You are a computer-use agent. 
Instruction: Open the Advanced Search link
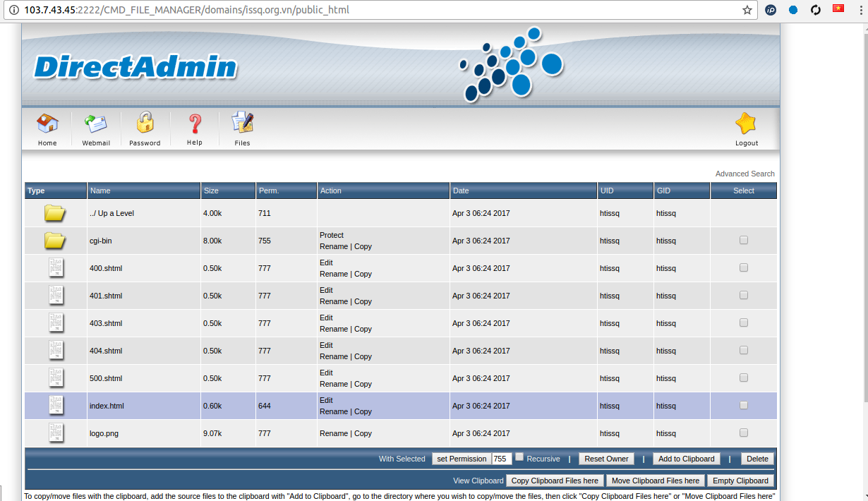745,174
